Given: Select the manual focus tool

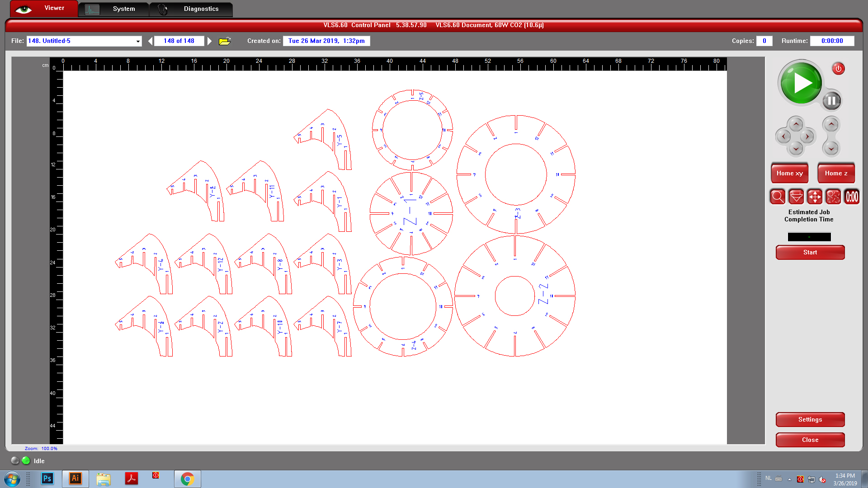Looking at the screenshot, I should tap(796, 197).
